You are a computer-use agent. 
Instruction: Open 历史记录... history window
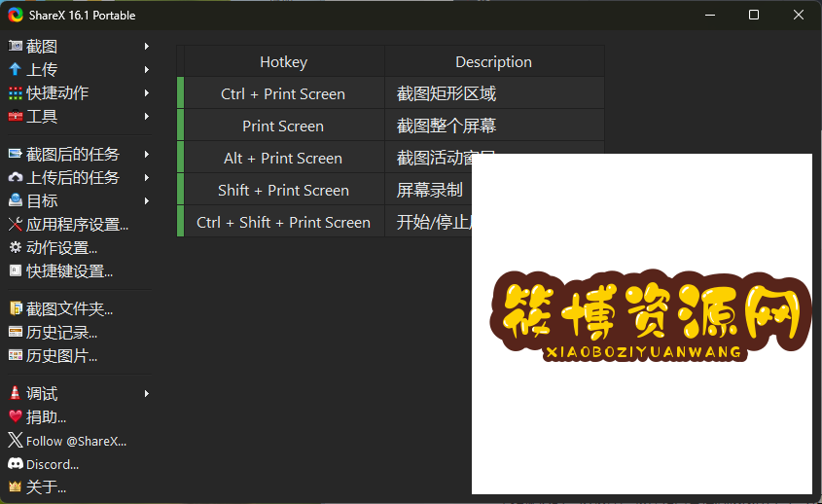79,332
